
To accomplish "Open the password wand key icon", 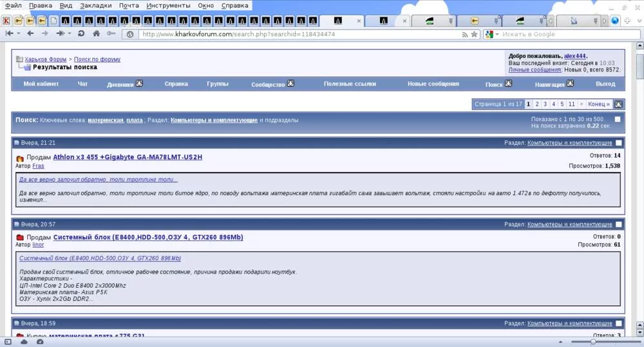I will point(111,33).
